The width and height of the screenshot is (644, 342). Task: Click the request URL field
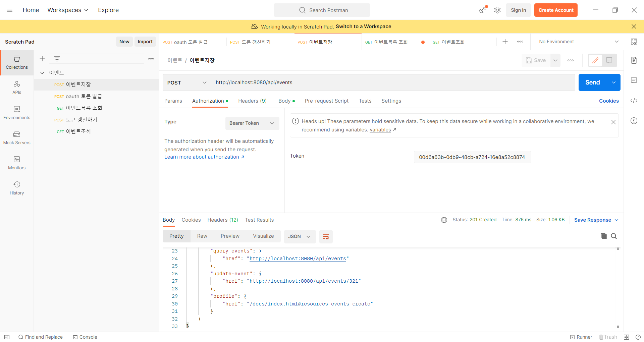(393, 82)
